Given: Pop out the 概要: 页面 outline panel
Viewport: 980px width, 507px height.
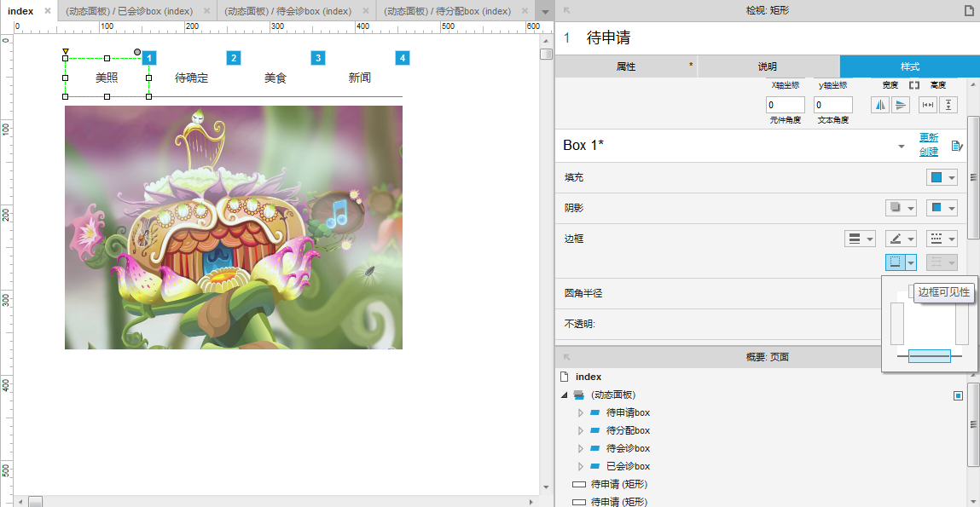Looking at the screenshot, I should 567,357.
